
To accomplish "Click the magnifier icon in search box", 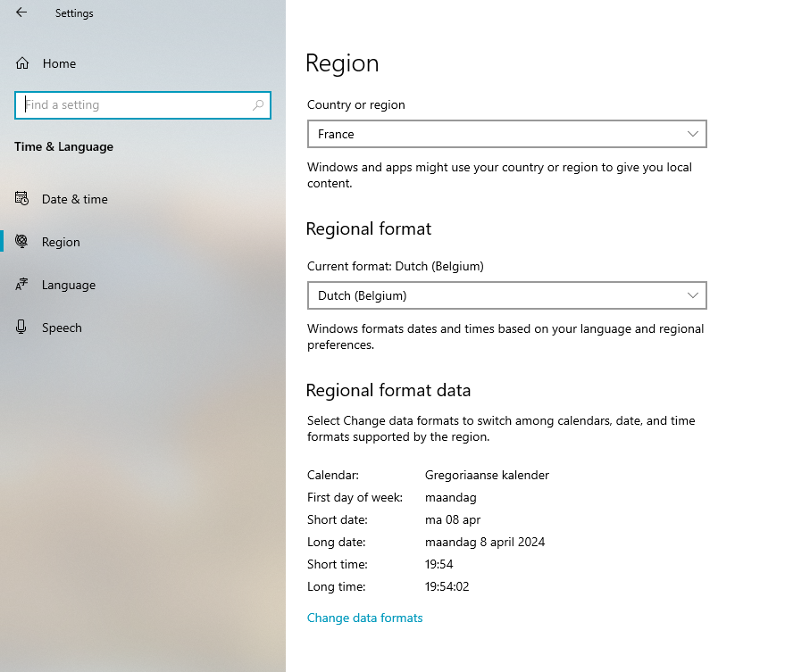I will [x=258, y=105].
